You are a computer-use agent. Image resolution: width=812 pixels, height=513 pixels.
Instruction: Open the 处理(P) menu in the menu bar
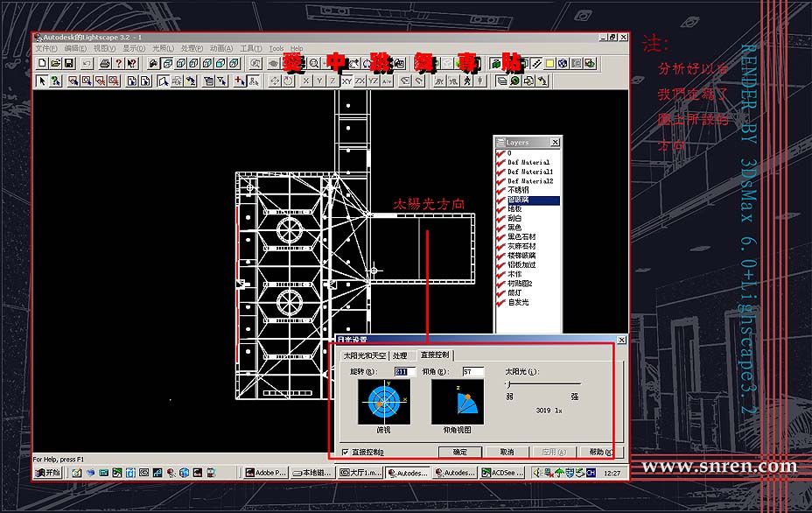pos(192,48)
